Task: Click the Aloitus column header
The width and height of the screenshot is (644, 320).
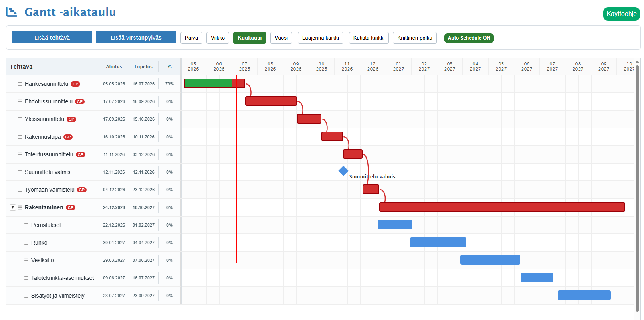Action: tap(114, 67)
